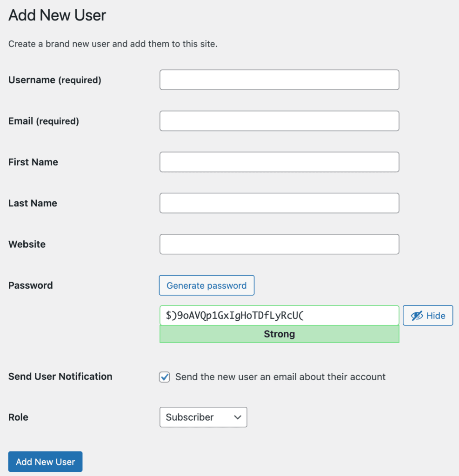Click the generated password text field
Image resolution: width=459 pixels, height=476 pixels.
click(x=279, y=315)
